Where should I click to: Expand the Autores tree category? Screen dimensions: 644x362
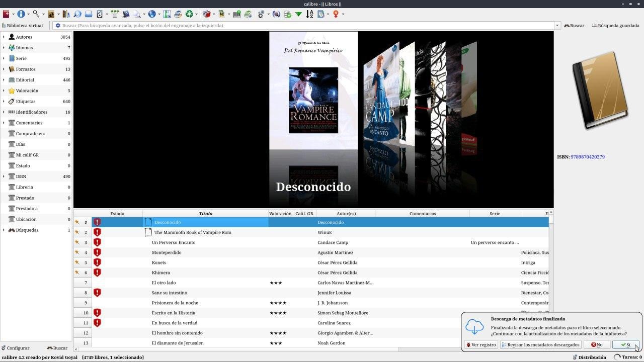coord(4,37)
